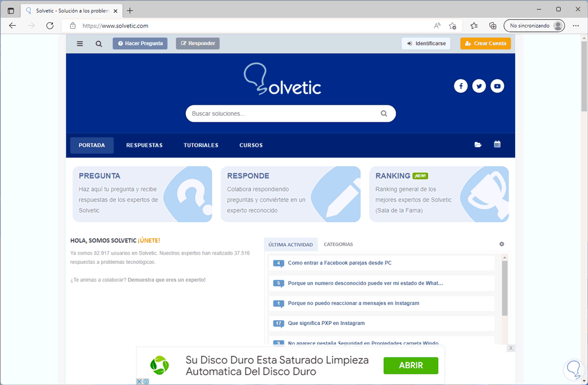The height and width of the screenshot is (385, 588).
Task: Click the activity list scrollbar
Action: tap(505, 288)
